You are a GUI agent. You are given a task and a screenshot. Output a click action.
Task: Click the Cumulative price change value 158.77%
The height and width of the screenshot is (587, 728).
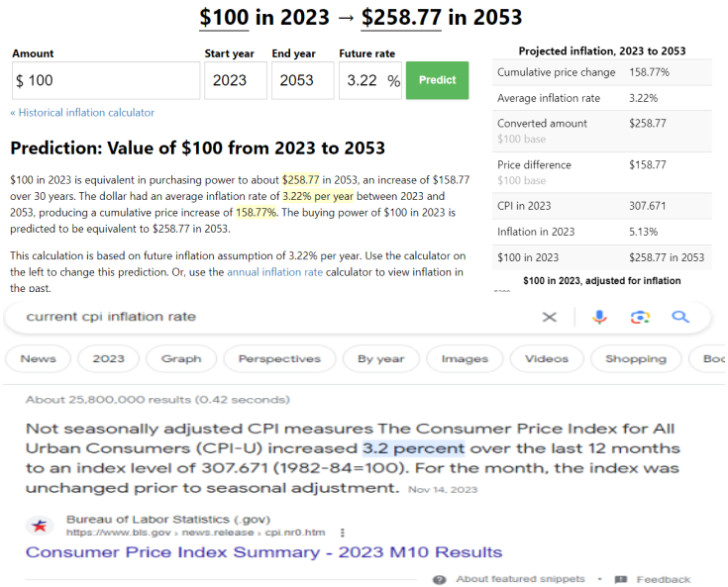pyautogui.click(x=649, y=72)
